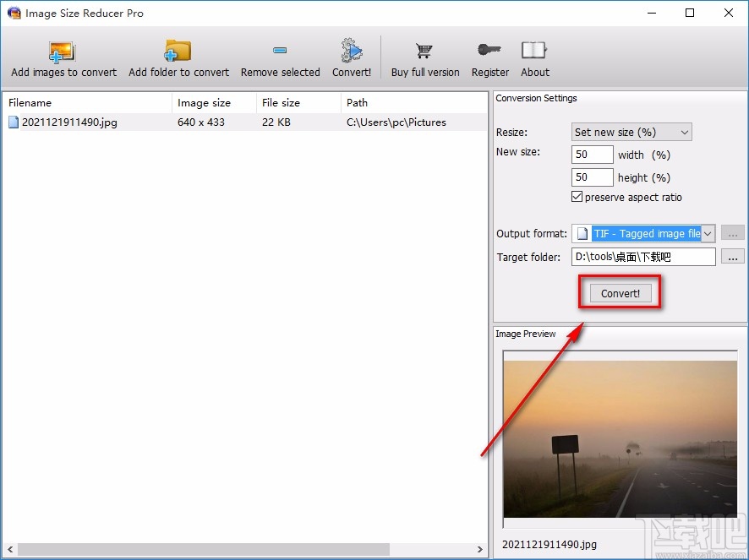Viewport: 749px width, 560px height.
Task: Click Convert! button in Conversion Settings
Action: (x=621, y=293)
